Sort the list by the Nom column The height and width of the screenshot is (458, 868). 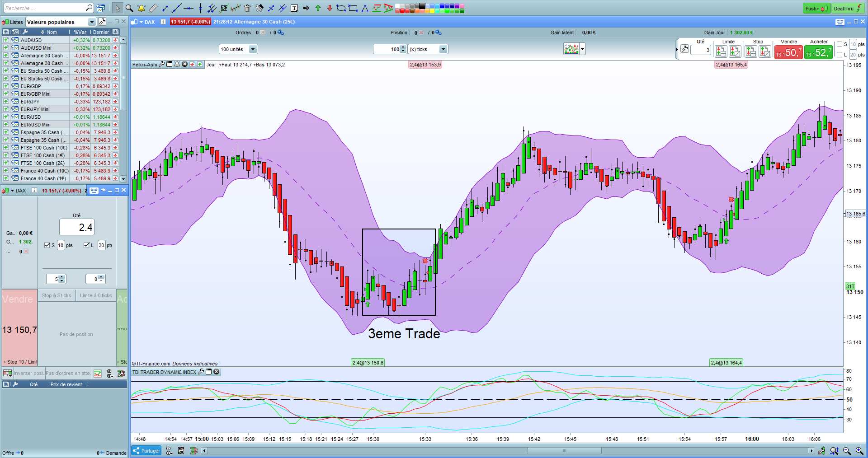click(52, 32)
